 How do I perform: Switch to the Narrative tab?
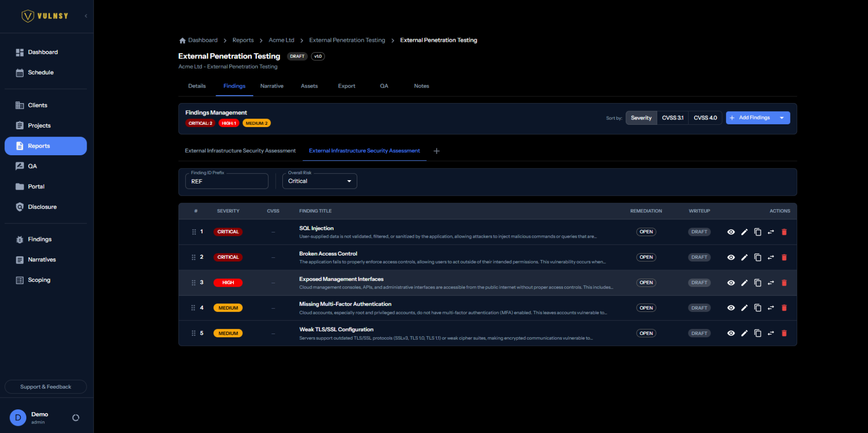[x=272, y=86]
